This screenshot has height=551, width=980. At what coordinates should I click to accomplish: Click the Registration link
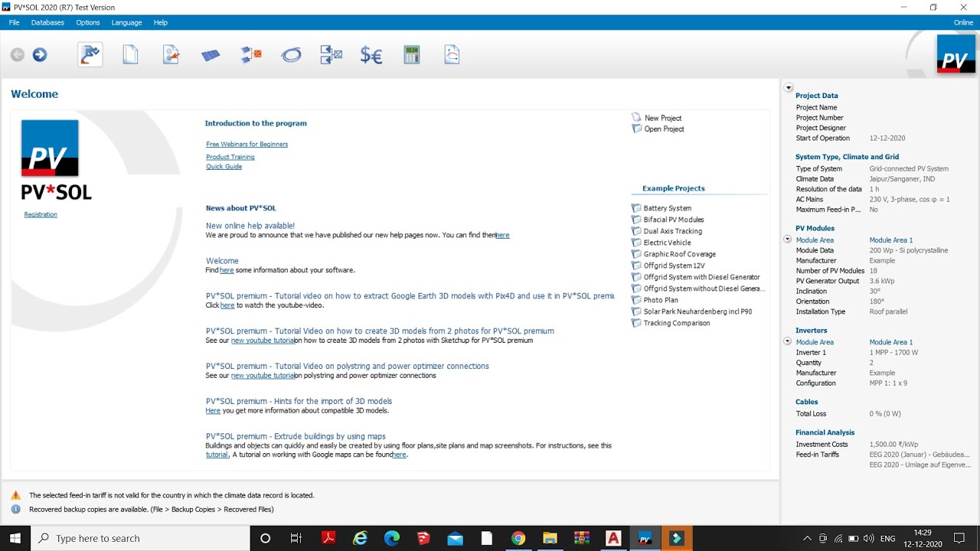[41, 214]
